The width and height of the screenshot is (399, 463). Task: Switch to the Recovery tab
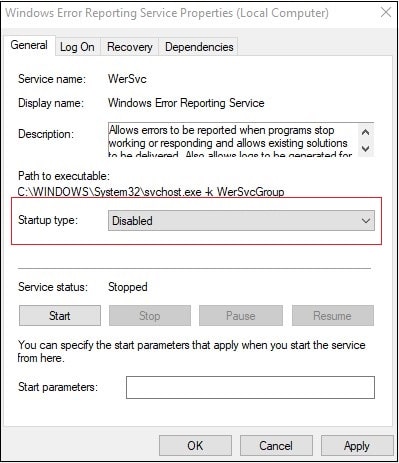coord(130,47)
